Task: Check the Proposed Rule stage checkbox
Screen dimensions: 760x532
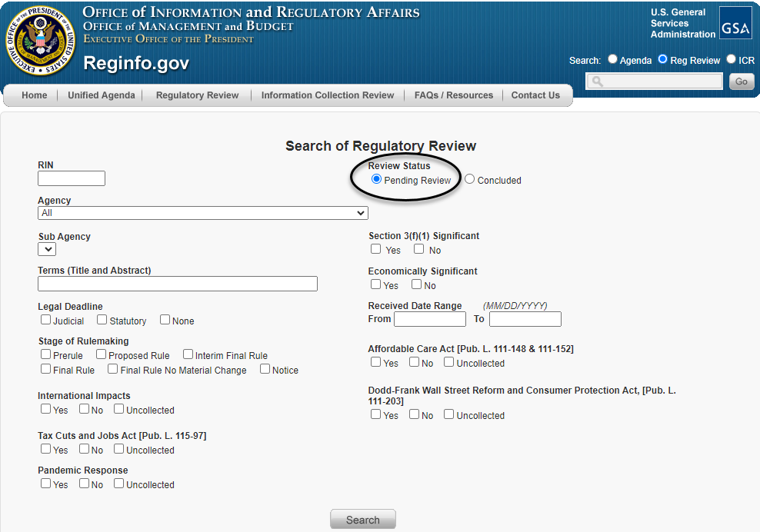Action: pos(101,354)
